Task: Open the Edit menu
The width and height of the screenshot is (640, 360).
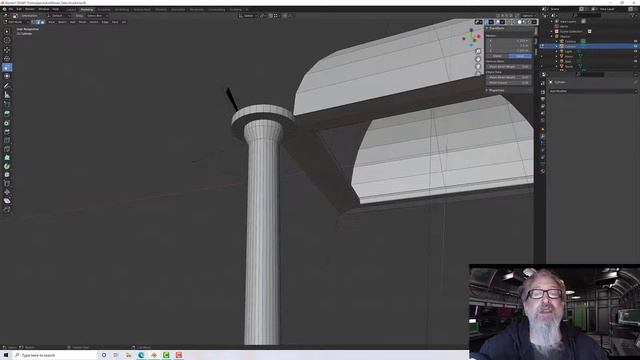Action: click(19, 9)
